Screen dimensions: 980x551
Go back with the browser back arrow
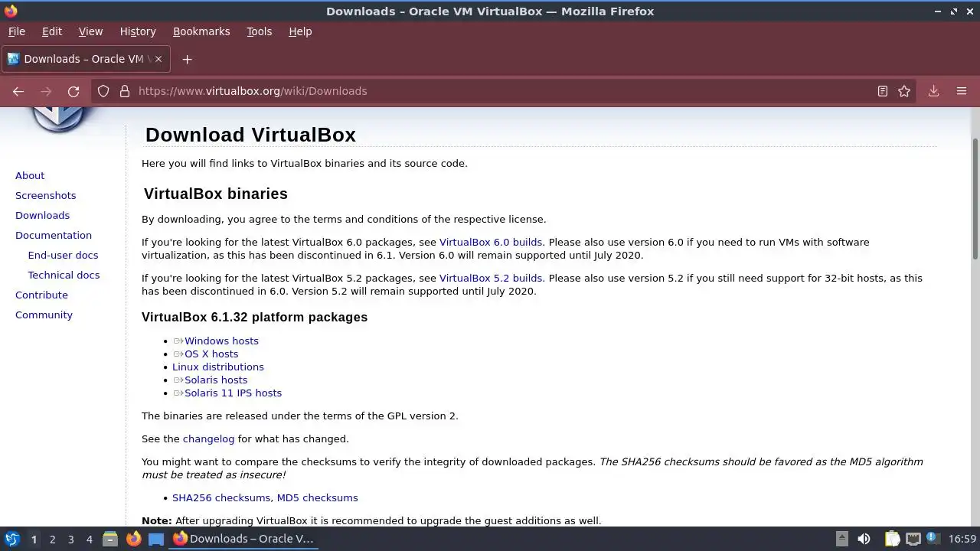pos(18,91)
